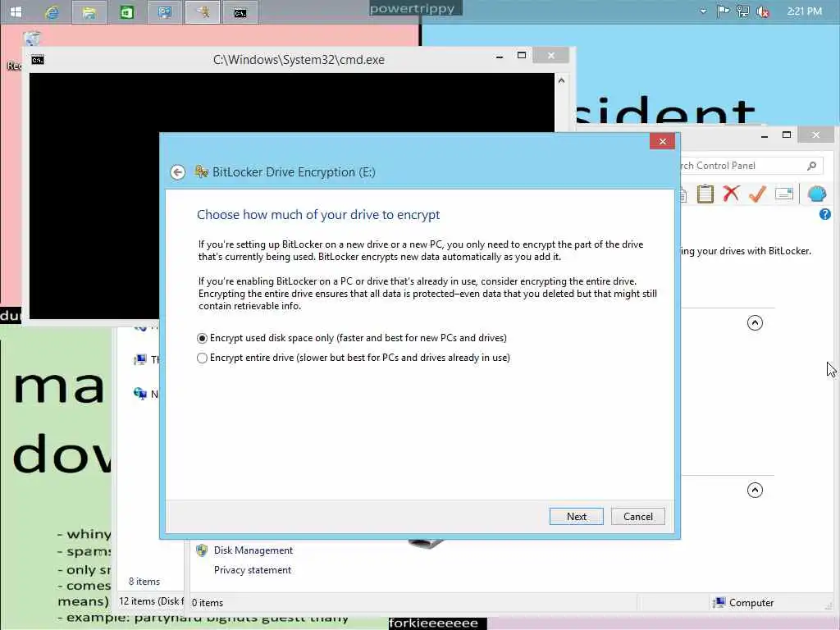Select Encrypt used disk space only

(352, 338)
